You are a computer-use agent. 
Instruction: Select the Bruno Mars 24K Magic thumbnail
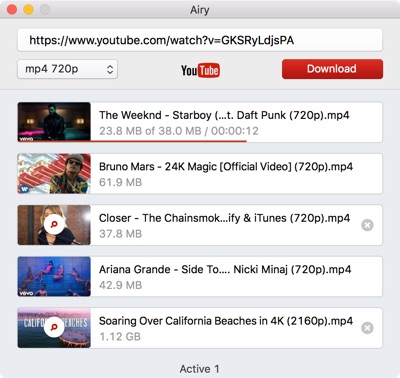pyautogui.click(x=54, y=174)
